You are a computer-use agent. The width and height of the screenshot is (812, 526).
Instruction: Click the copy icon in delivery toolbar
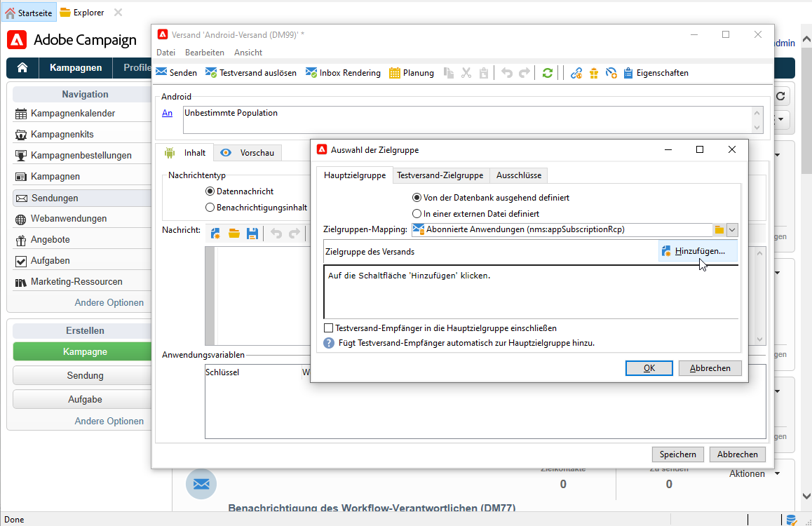tap(449, 73)
